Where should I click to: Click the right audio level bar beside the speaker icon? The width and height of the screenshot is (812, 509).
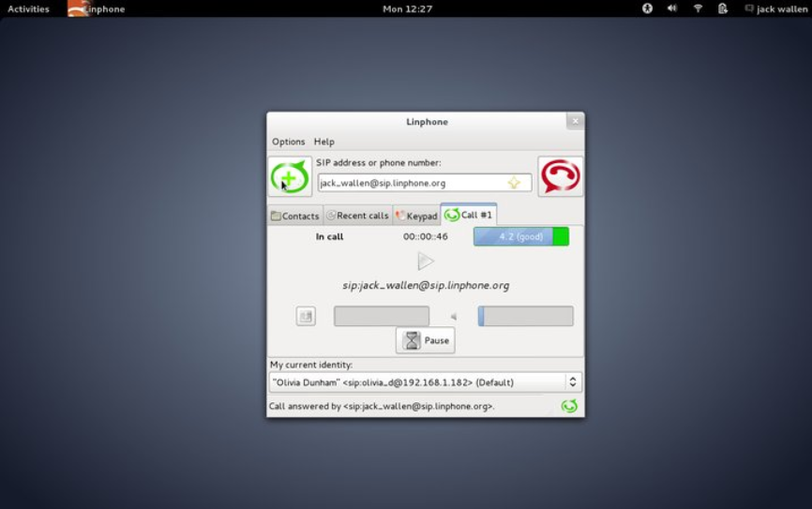pyautogui.click(x=525, y=316)
